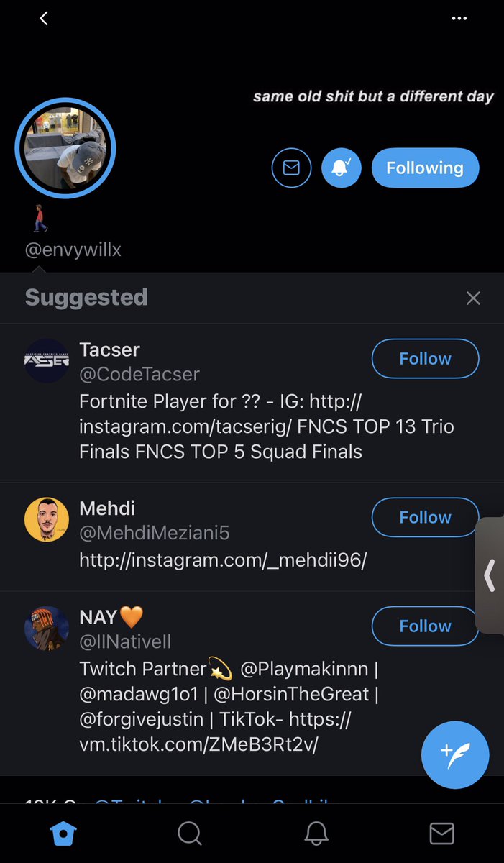Image resolution: width=504 pixels, height=863 pixels.
Task: Dismiss the Suggested panel with the X
Action: pos(473,298)
